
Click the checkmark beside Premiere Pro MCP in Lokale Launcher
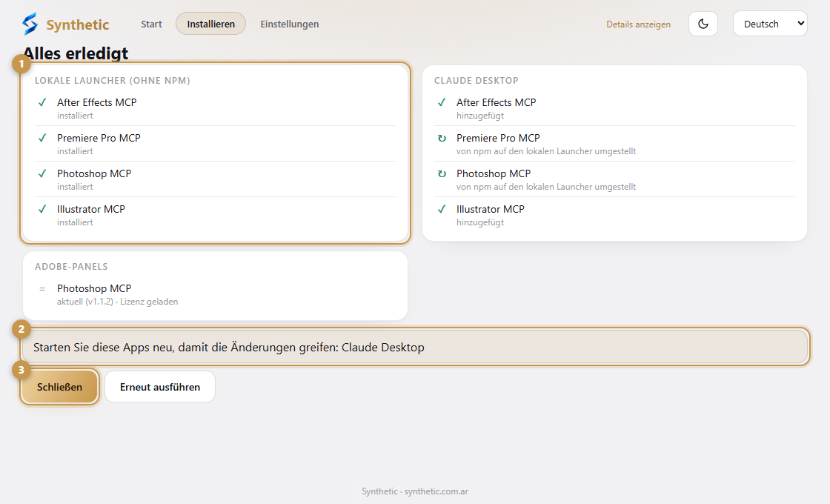pyautogui.click(x=42, y=138)
